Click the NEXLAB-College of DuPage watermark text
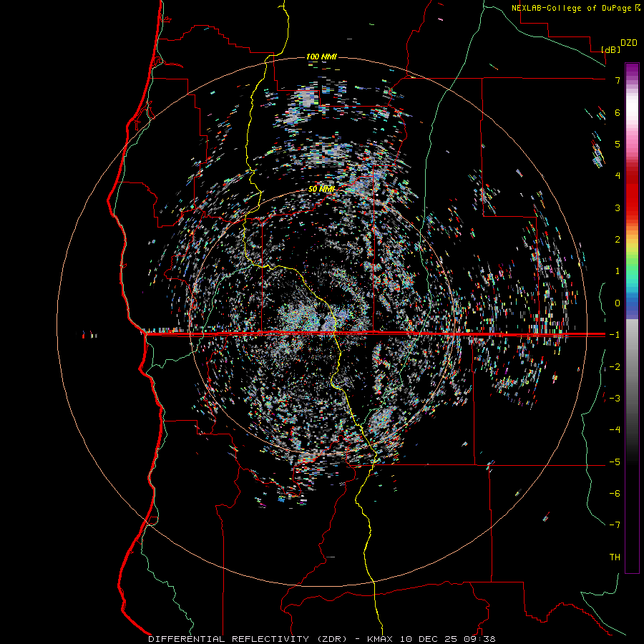Image resolution: width=644 pixels, height=644 pixels. 572,8
